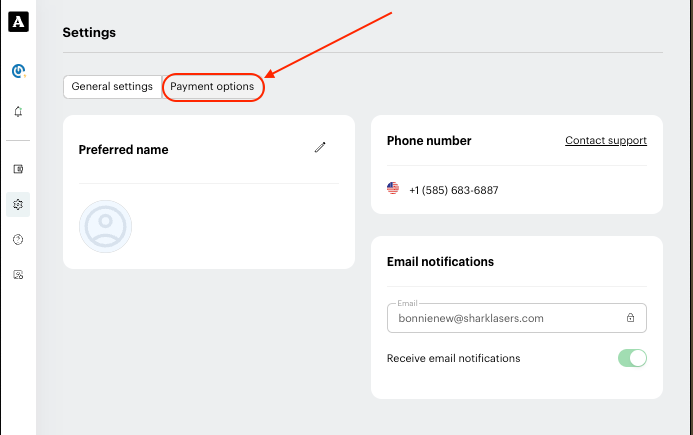Image resolution: width=693 pixels, height=435 pixels.
Task: Click the Preferred name heading
Action: (x=123, y=150)
